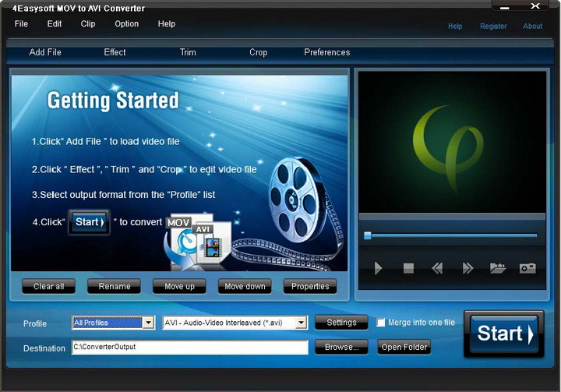
Task: Click the video preview screen
Action: coord(452,142)
